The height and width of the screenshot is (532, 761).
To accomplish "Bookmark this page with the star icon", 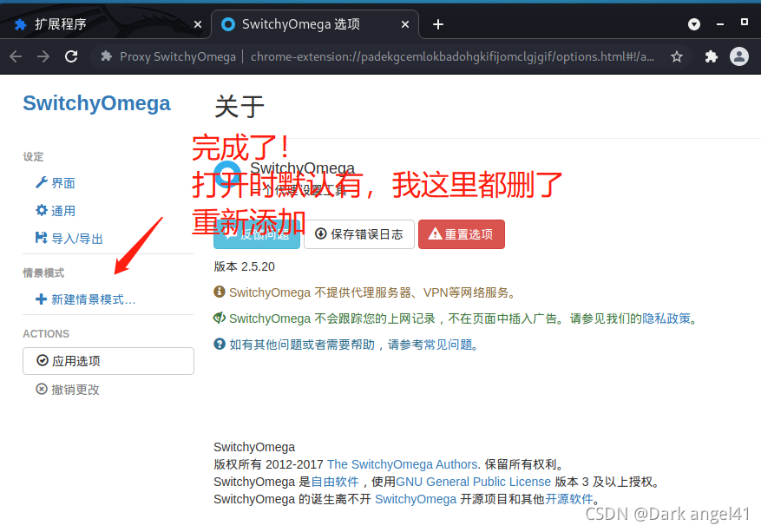I will point(677,56).
